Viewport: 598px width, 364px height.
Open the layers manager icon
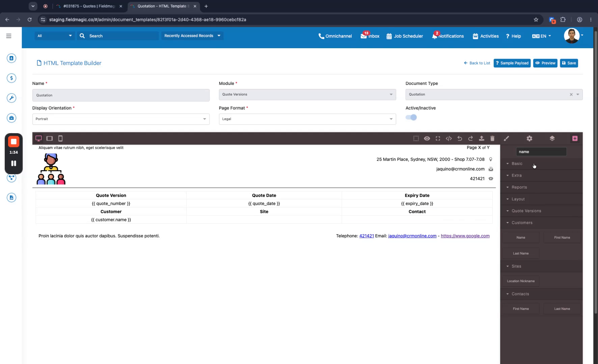(x=552, y=139)
